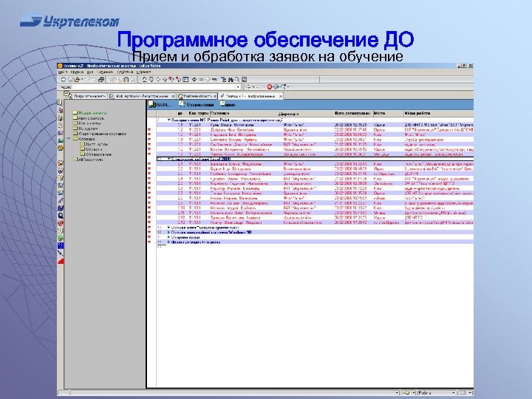Viewport: 532px width, 399px height.
Task: Click the topmost bookmark bar icon
Action: coord(60,103)
